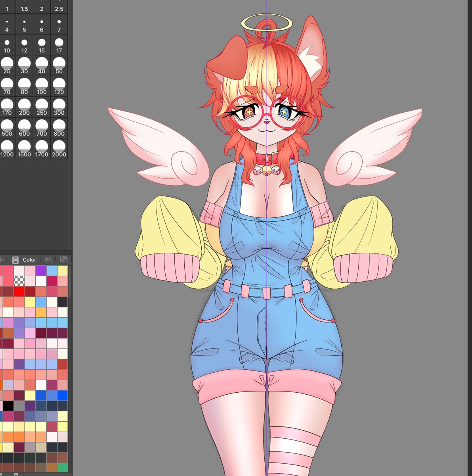
Task: Set brush size to 12
Action: click(24, 44)
